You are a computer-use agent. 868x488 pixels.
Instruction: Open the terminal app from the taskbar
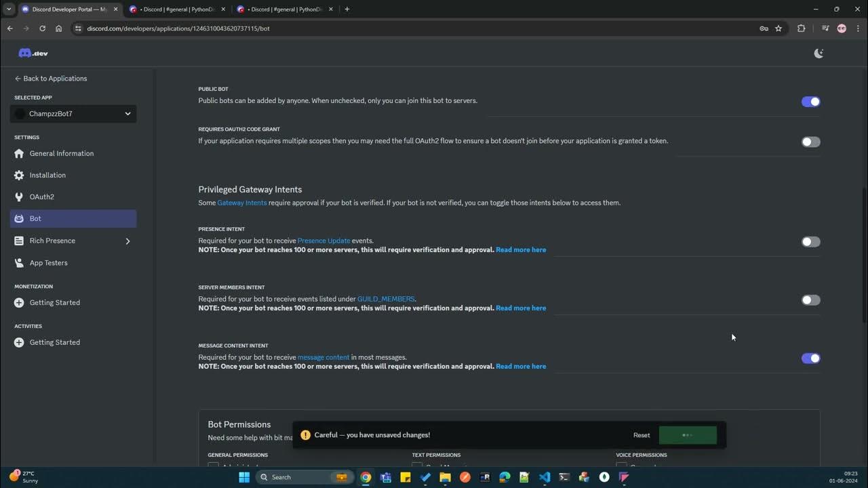coord(564,477)
